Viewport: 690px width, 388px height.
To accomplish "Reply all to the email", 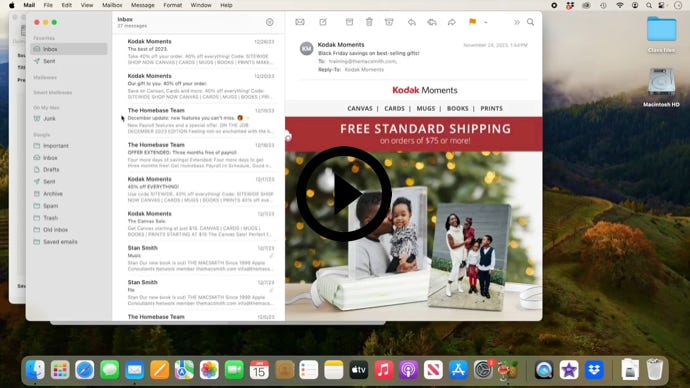I will pyautogui.click(x=432, y=22).
